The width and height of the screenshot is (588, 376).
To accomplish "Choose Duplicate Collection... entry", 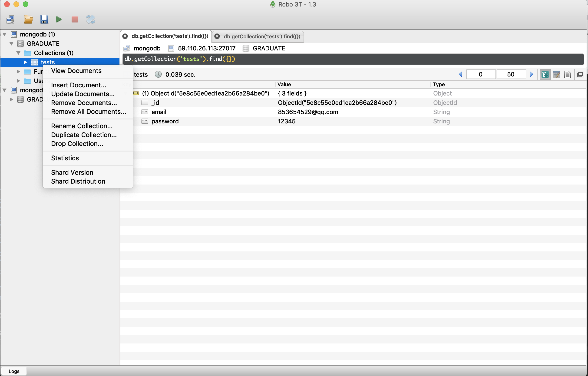I will point(88,135).
